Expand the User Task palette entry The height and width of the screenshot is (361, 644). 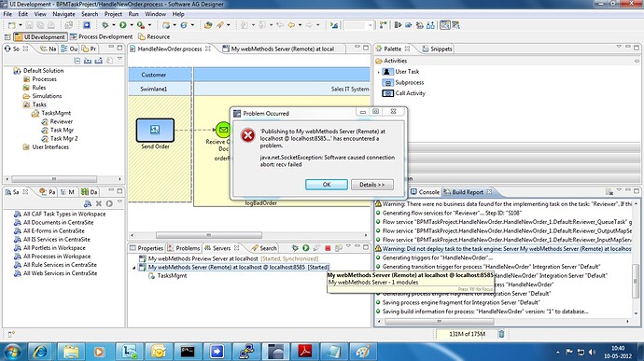pyautogui.click(x=378, y=72)
